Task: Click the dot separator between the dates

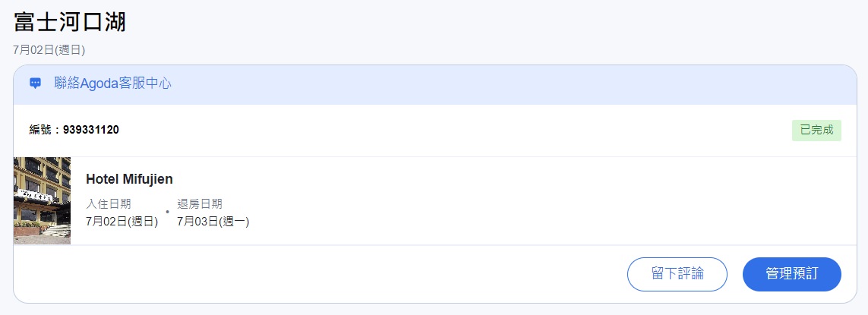Action: 167,211
